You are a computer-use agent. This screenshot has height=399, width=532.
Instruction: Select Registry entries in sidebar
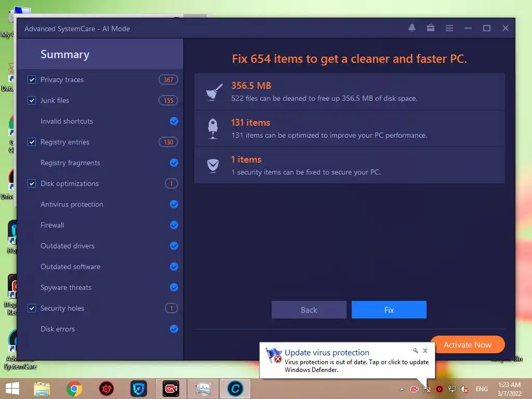(x=65, y=142)
